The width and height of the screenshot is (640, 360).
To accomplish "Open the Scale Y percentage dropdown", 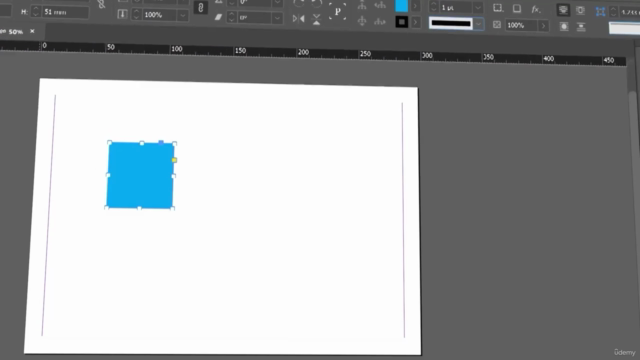I will pyautogui.click(x=183, y=16).
